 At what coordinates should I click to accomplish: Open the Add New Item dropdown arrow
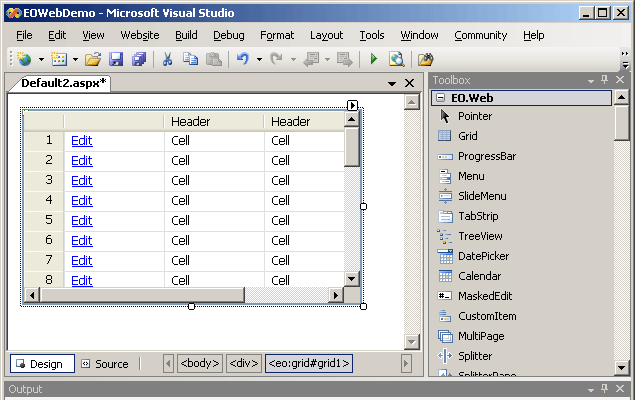click(75, 60)
